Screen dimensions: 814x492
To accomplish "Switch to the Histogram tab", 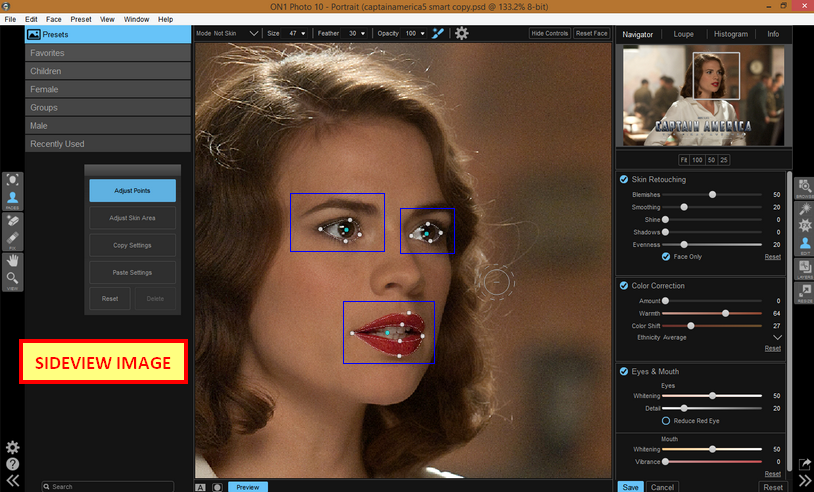I will pyautogui.click(x=730, y=34).
